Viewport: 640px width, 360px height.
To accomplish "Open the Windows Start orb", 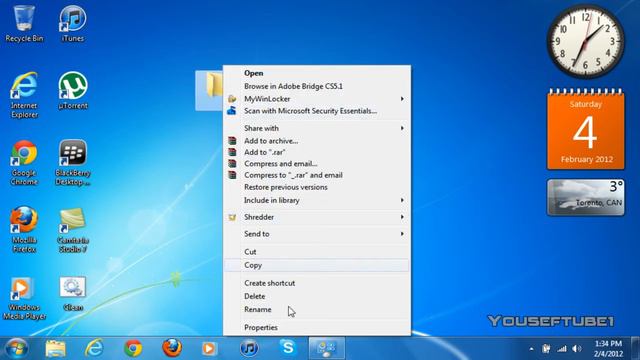I will pos(17,349).
